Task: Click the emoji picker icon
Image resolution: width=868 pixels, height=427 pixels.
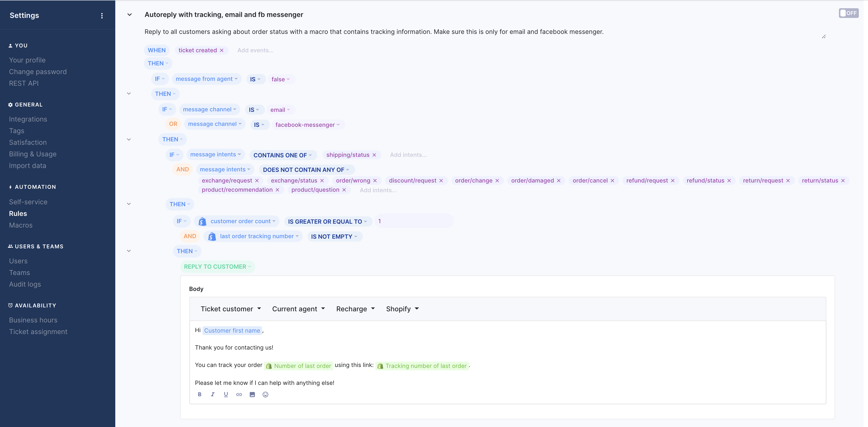Action: pyautogui.click(x=265, y=394)
